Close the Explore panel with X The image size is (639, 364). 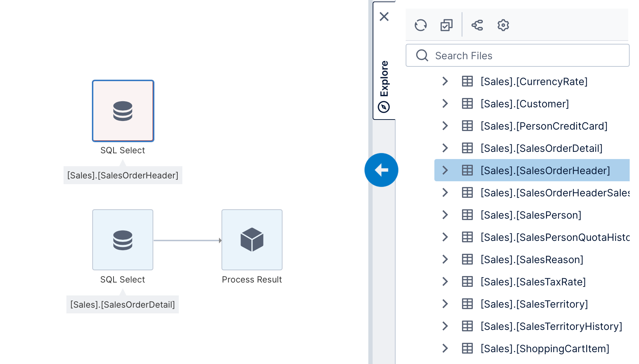click(384, 17)
